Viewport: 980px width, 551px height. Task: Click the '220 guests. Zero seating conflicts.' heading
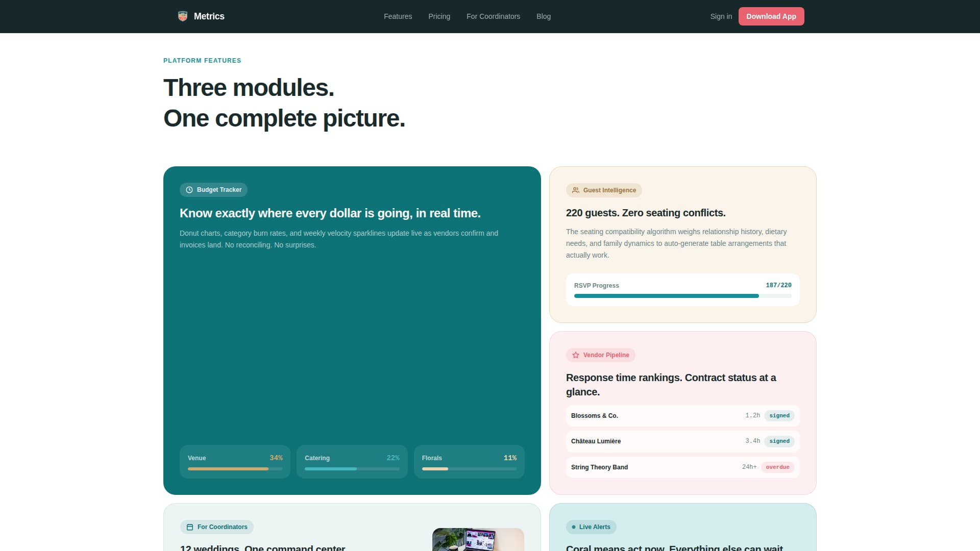(646, 213)
